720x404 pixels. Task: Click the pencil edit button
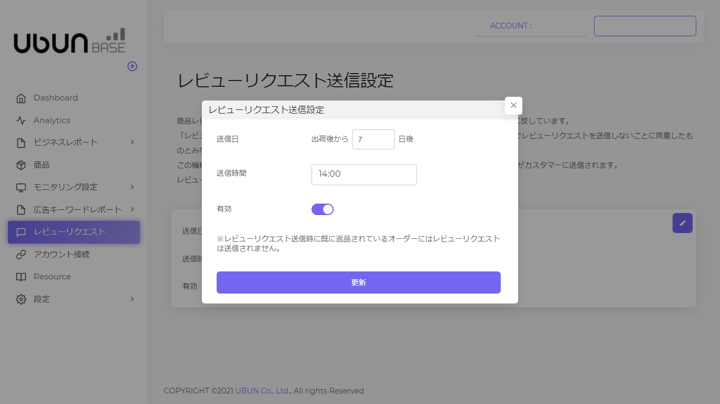click(x=682, y=223)
